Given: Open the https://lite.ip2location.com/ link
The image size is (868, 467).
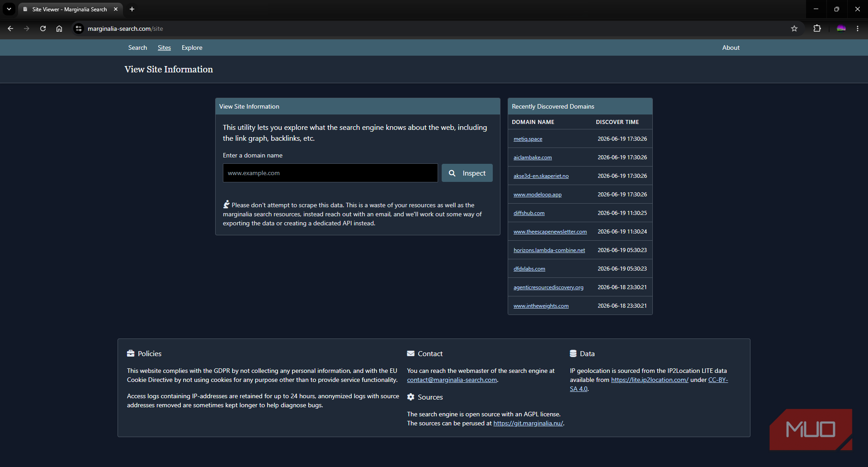Looking at the screenshot, I should (650, 380).
